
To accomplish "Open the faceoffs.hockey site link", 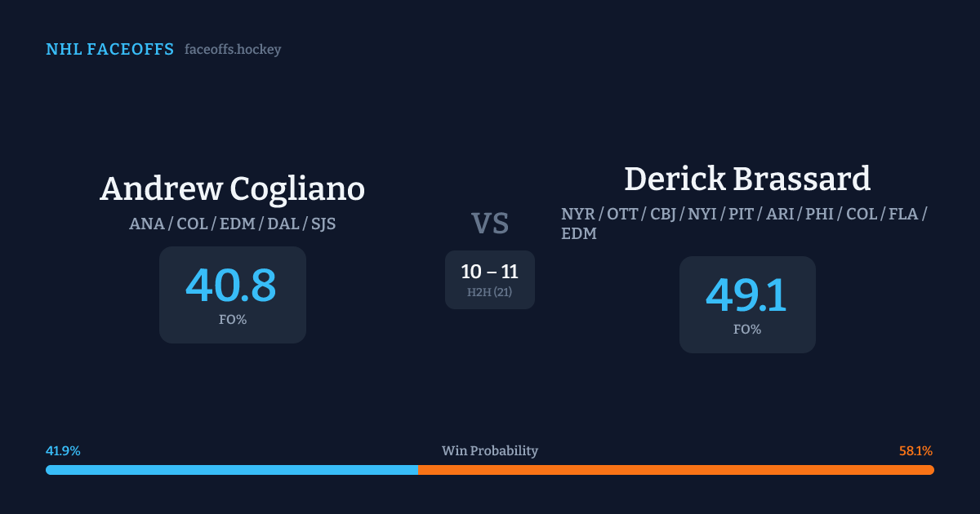I will click(233, 50).
